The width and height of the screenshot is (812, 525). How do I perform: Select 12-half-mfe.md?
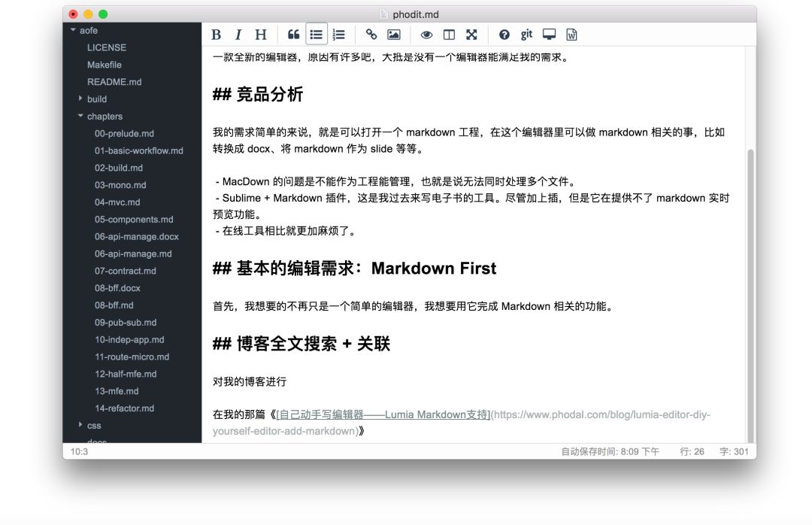[126, 374]
